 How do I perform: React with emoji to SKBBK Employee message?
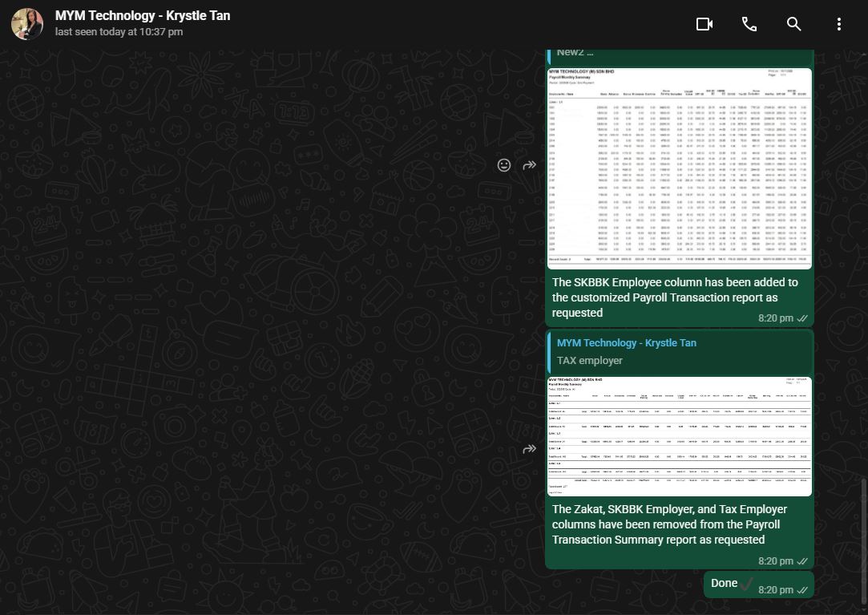coord(504,165)
